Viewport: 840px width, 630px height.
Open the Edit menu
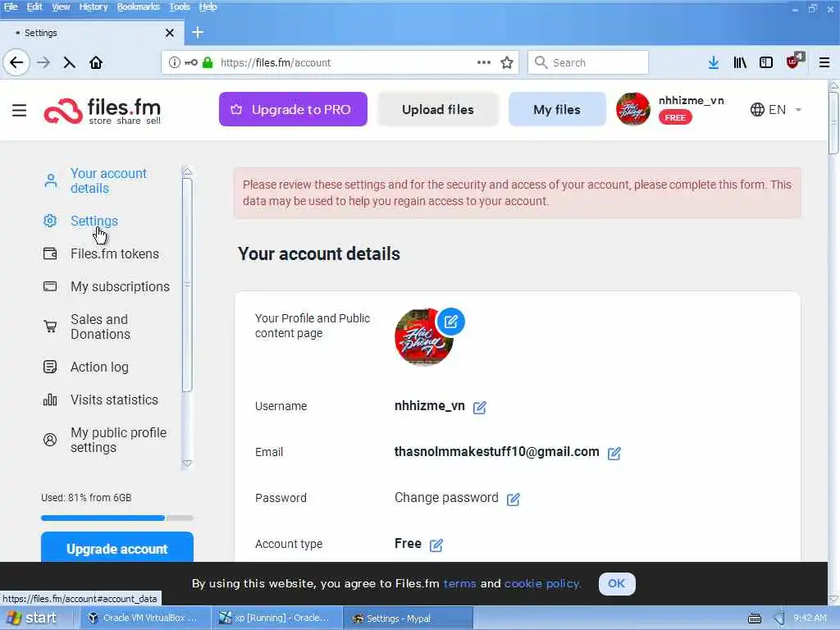point(34,7)
